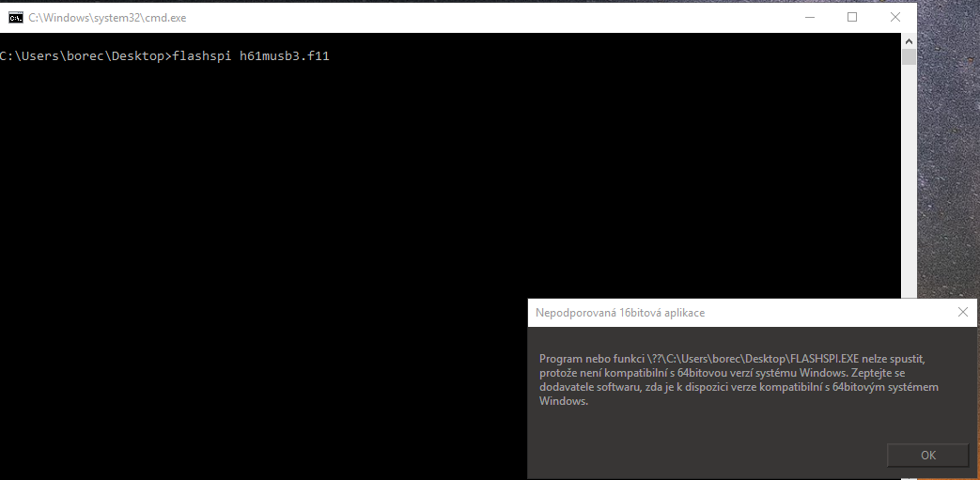The width and height of the screenshot is (980, 480).
Task: Click the cmd title text C:\Windows\system32\cmd.exe
Action: tap(107, 18)
